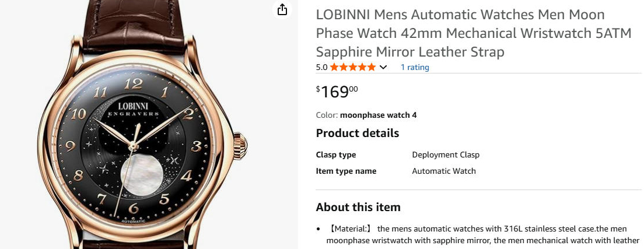Open the "1 rating" reviews link
The image size is (644, 249).
pos(415,68)
